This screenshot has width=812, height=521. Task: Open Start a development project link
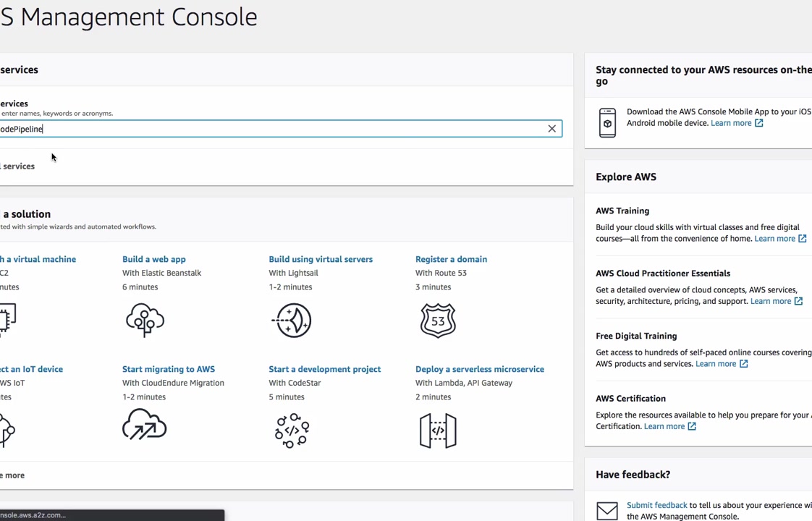[x=324, y=369]
